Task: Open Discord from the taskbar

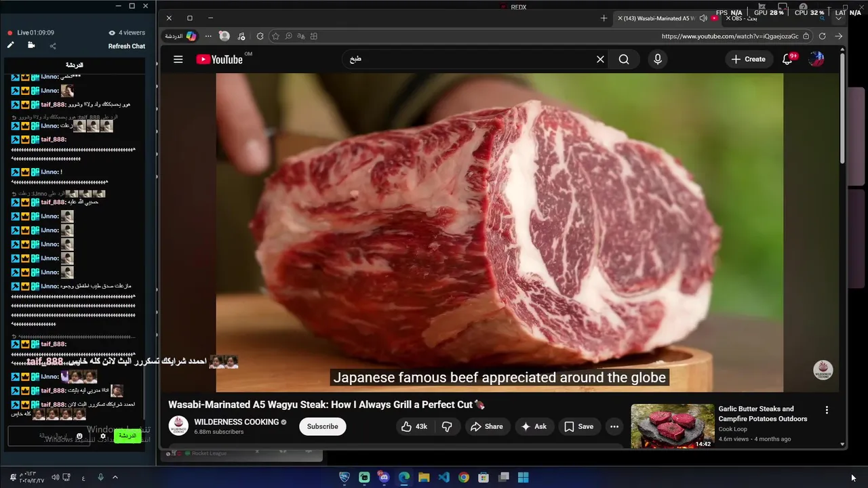Action: (x=384, y=477)
